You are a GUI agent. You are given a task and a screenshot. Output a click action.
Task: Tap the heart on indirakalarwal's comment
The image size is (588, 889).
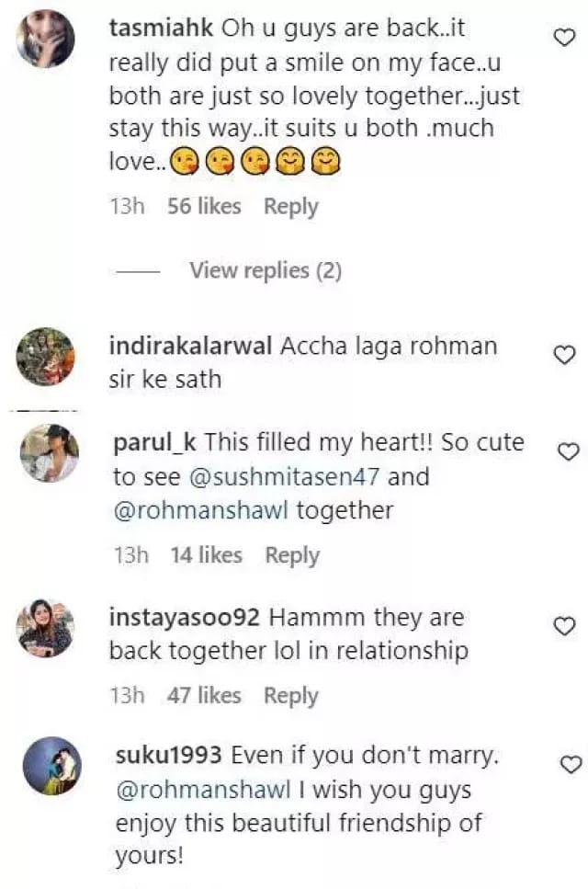(566, 355)
